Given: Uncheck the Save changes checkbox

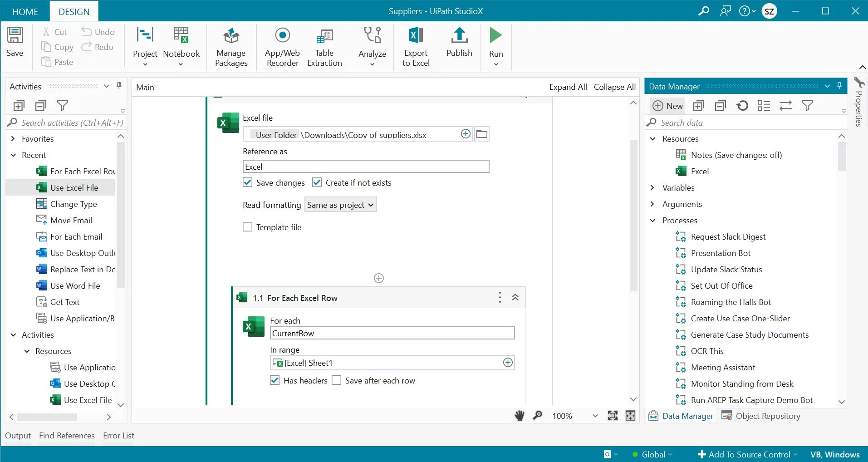Looking at the screenshot, I should tap(248, 183).
